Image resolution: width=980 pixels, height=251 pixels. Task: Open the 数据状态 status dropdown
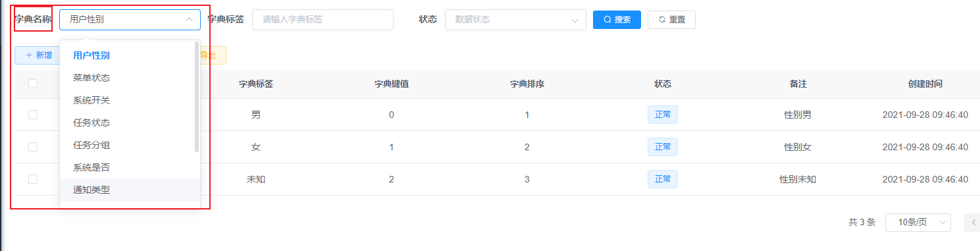point(515,20)
